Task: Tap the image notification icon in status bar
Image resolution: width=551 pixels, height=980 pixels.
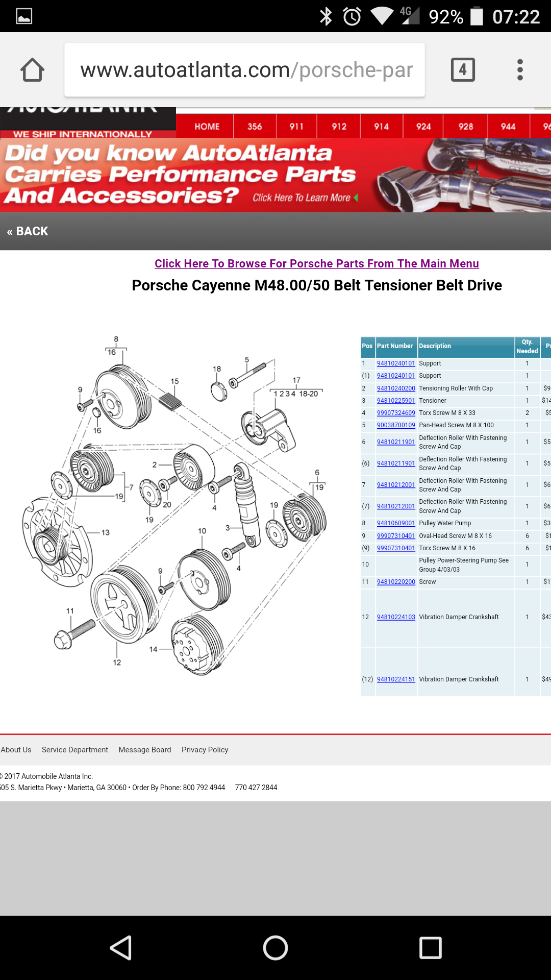Action: 24,16
